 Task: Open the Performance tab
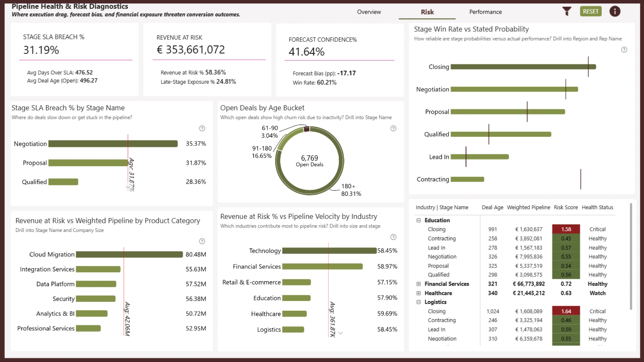(485, 12)
